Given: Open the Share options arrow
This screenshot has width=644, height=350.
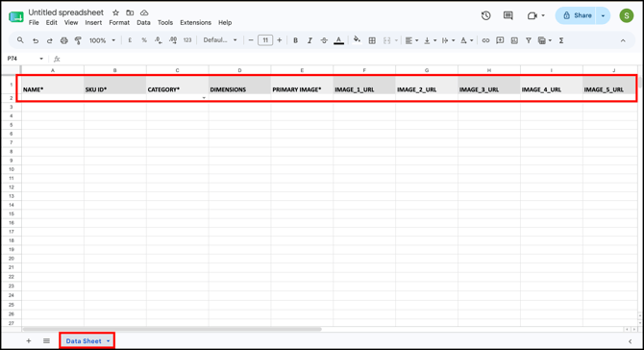Looking at the screenshot, I should tap(603, 15).
